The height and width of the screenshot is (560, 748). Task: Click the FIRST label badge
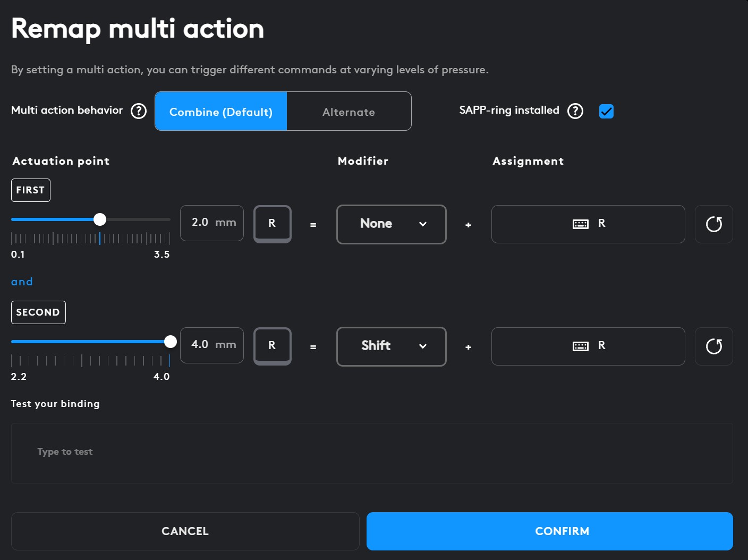click(x=31, y=190)
